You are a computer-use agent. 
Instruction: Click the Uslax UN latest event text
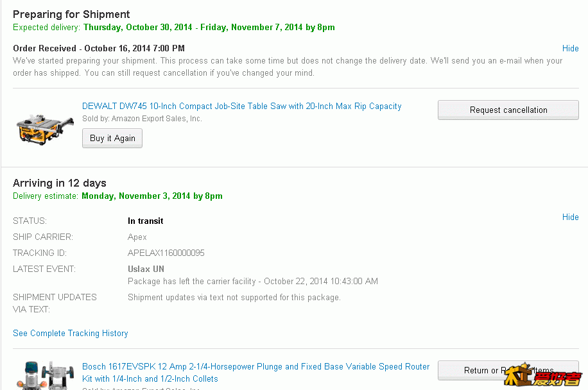pos(146,269)
